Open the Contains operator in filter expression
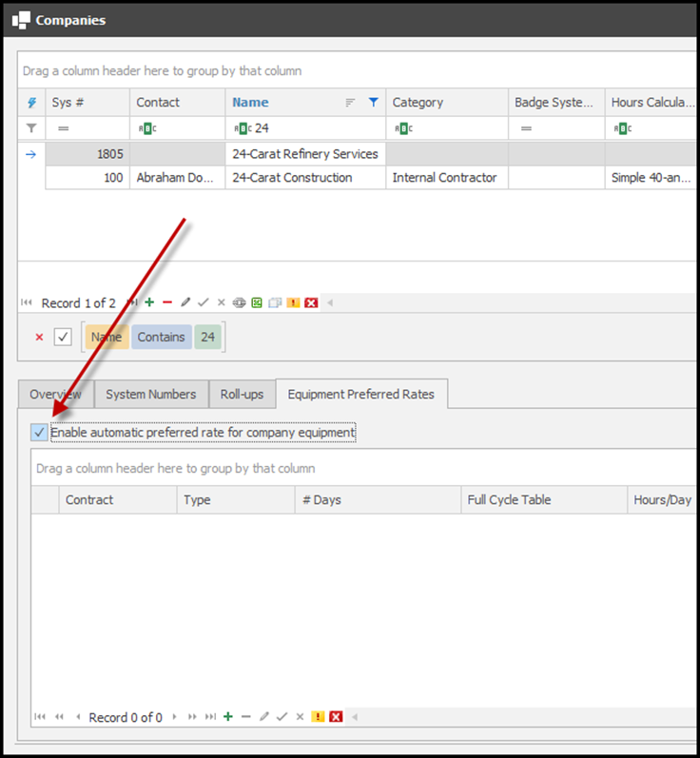The width and height of the screenshot is (700, 758). (161, 337)
